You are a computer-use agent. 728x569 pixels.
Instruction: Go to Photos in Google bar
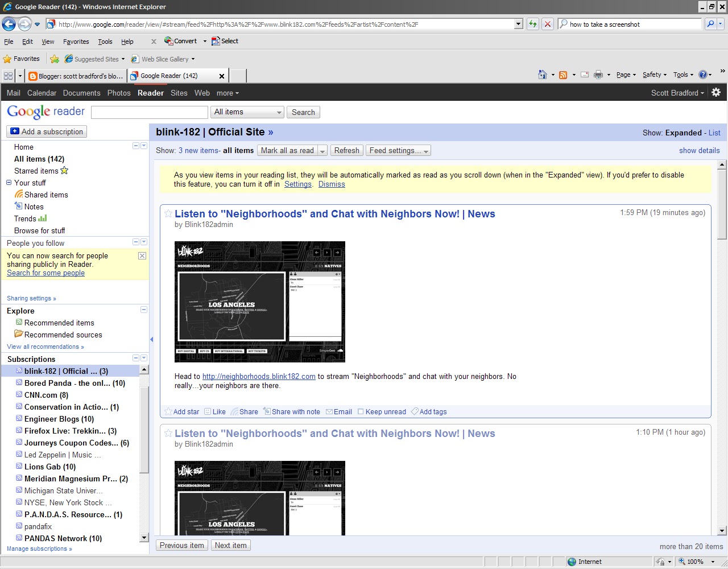tap(119, 93)
